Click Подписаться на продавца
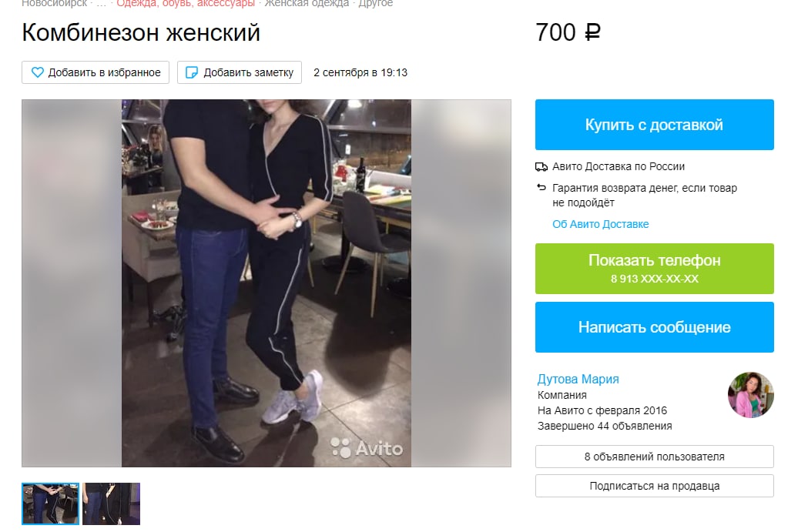Viewport: 808px width, 532px height. pyautogui.click(x=655, y=486)
